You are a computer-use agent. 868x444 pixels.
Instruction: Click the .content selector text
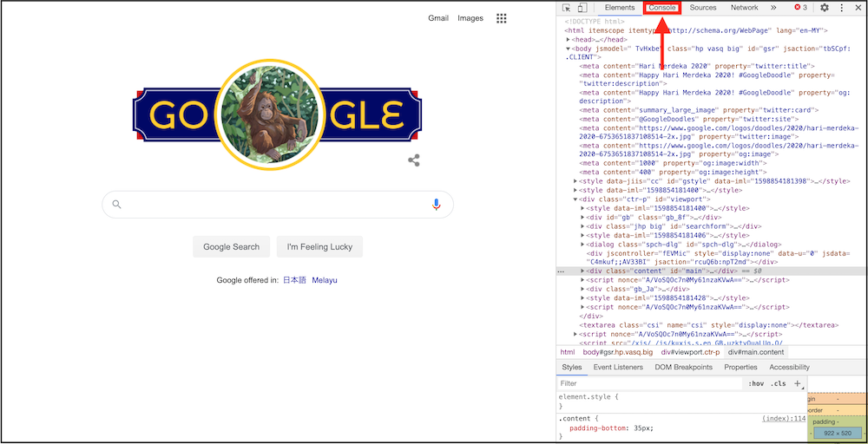[x=574, y=419]
